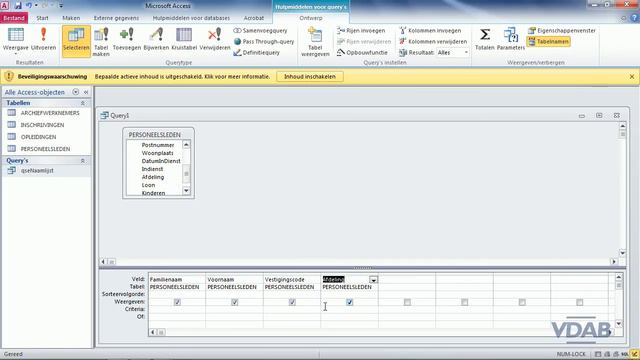
Task: Click Samenvoegquery union option
Action: click(260, 31)
